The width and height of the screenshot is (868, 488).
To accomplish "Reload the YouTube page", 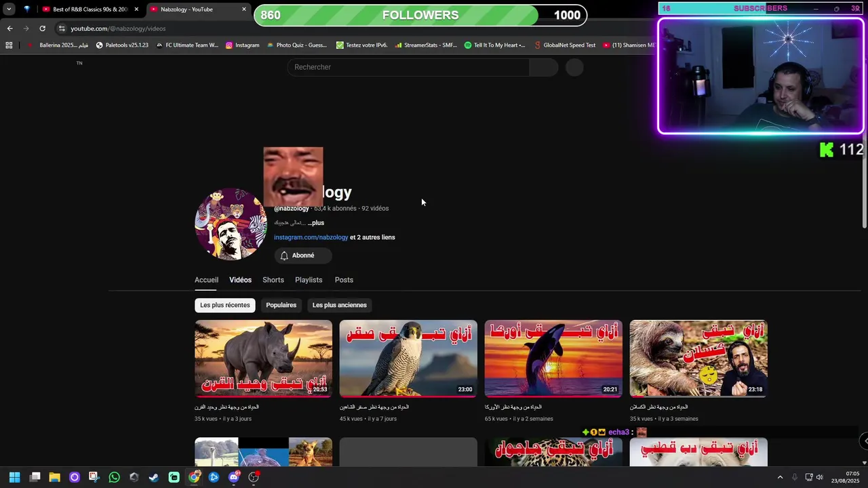I will pos(42,28).
